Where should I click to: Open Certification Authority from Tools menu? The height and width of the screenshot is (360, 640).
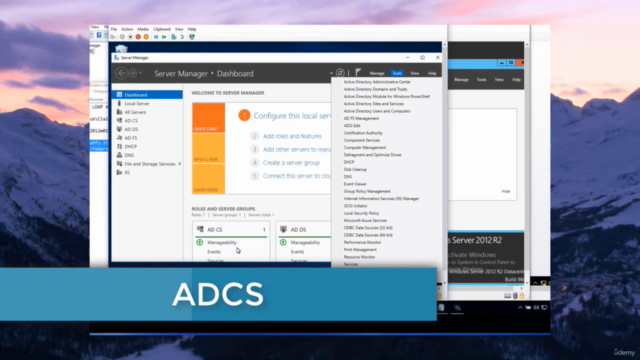363,133
